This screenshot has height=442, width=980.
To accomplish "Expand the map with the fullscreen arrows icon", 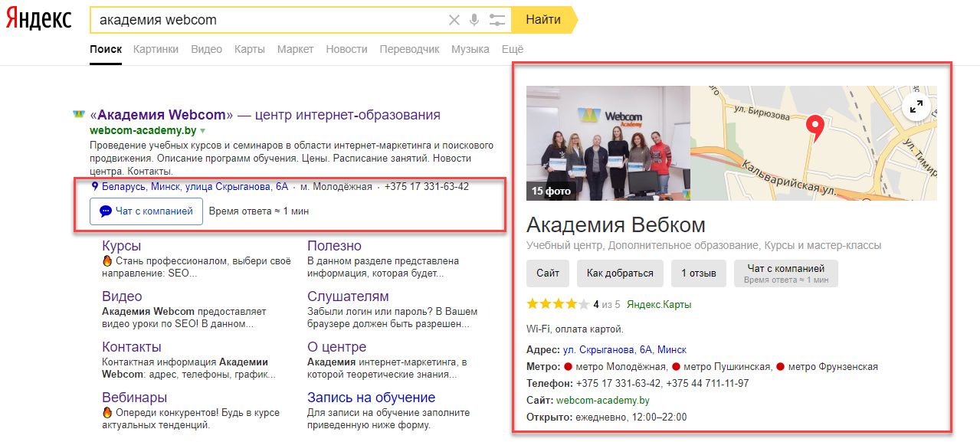I will pos(916,107).
